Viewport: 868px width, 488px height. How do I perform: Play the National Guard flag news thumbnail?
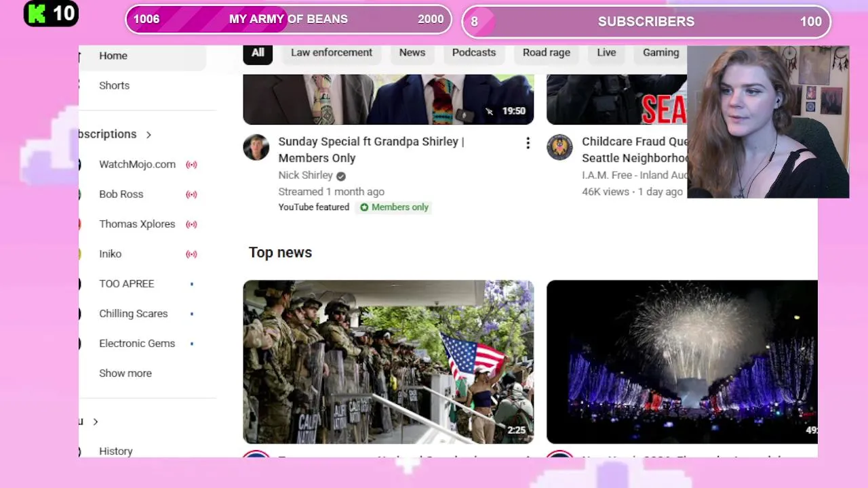(x=389, y=362)
